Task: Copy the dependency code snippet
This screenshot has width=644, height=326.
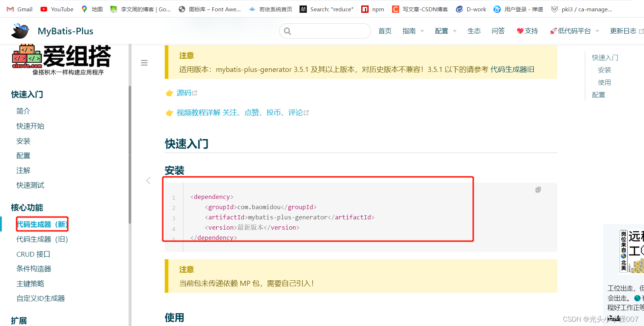Action: click(538, 190)
